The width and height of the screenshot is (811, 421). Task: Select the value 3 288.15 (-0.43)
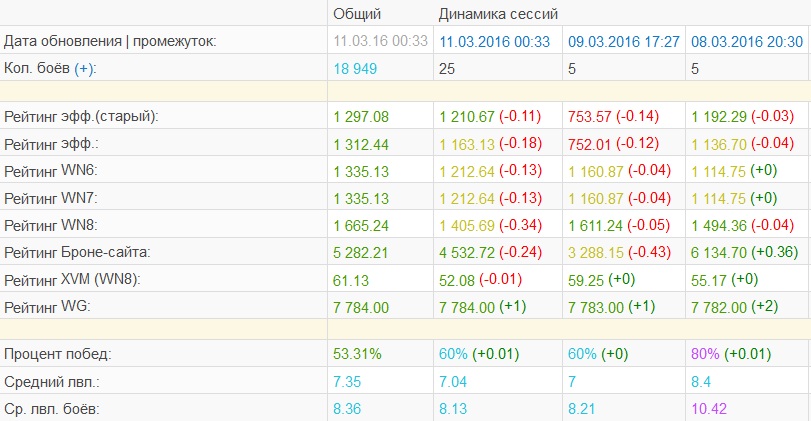(x=619, y=252)
